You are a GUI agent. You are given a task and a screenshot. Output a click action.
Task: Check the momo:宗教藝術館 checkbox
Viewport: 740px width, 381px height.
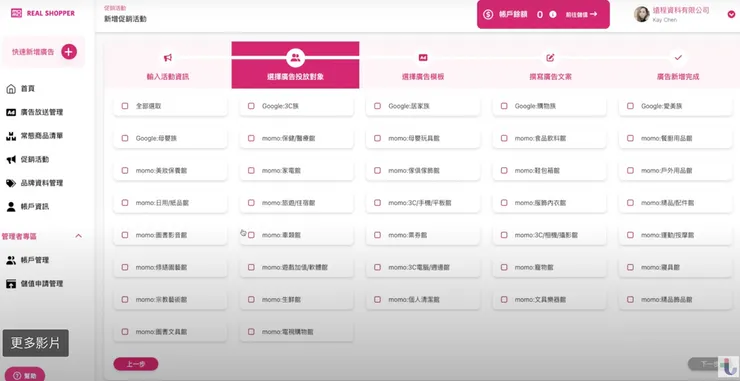tap(125, 299)
